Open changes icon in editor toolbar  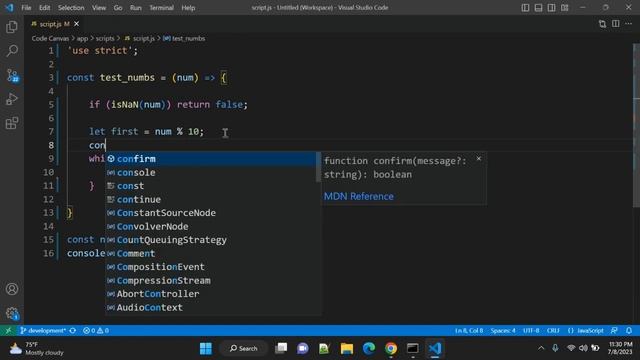point(602,24)
